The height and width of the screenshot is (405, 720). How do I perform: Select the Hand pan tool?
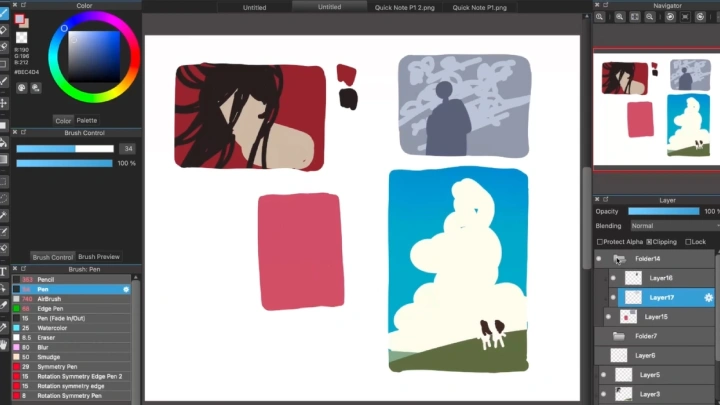(x=3, y=344)
